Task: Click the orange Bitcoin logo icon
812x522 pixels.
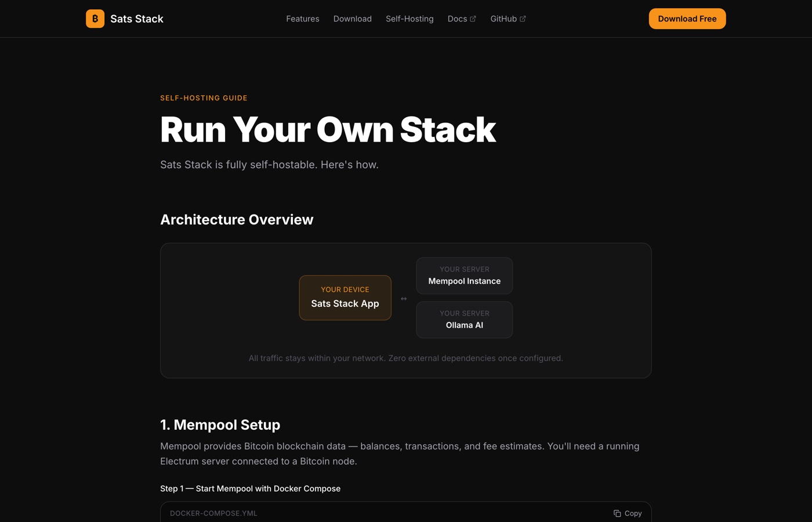Action: (x=95, y=19)
